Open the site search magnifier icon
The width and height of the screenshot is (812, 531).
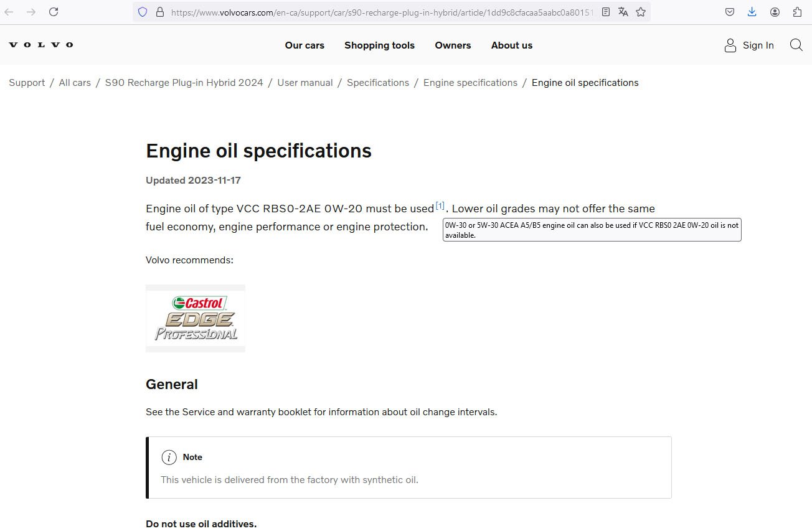click(796, 45)
